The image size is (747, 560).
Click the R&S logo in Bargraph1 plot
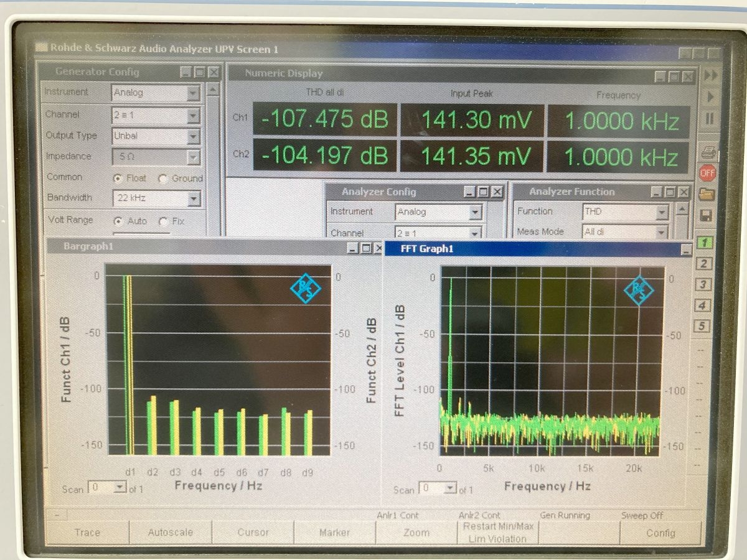(x=306, y=289)
